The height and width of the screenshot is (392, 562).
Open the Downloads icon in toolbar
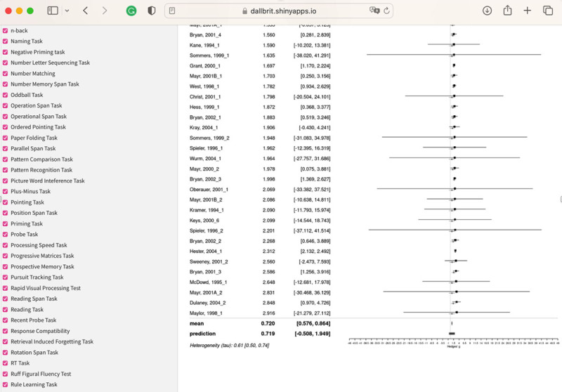coord(488,11)
